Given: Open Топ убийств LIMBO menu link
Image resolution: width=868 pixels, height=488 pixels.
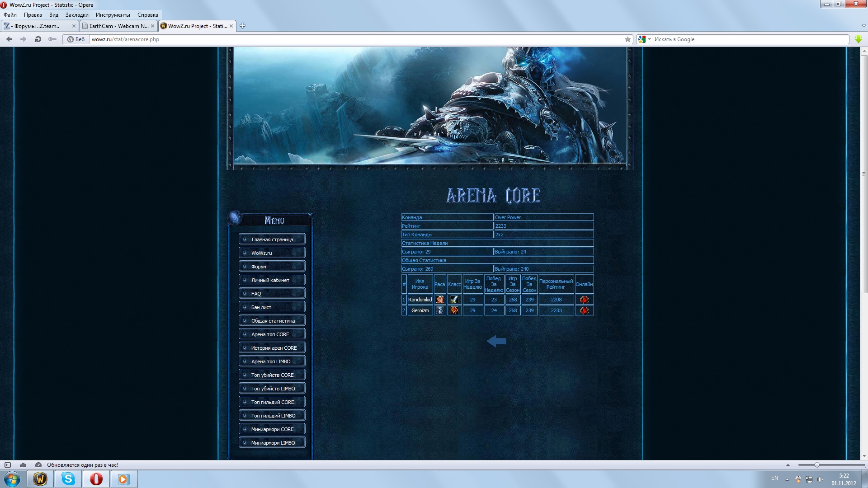Looking at the screenshot, I should pyautogui.click(x=272, y=389).
